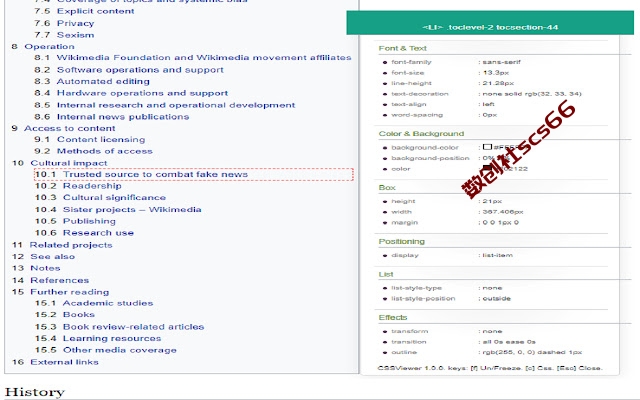Open the '7.5 Explicit content' contents link

[x=84, y=11]
